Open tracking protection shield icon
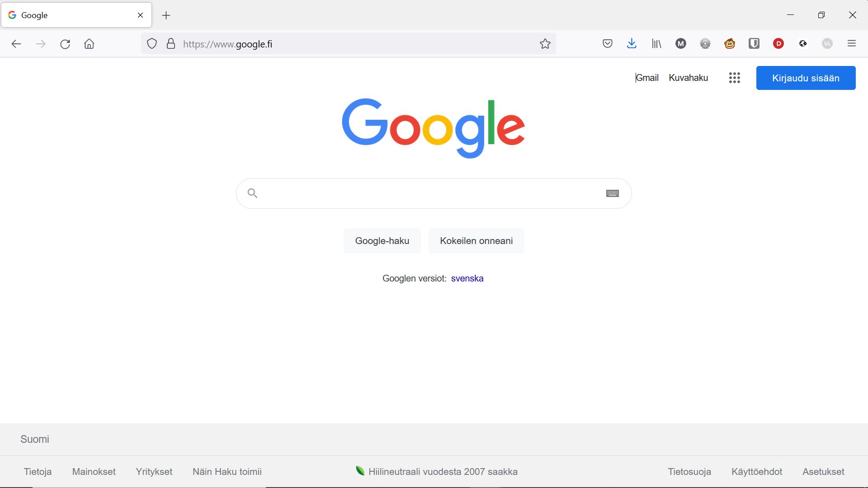The height and width of the screenshot is (488, 868). pos(152,44)
